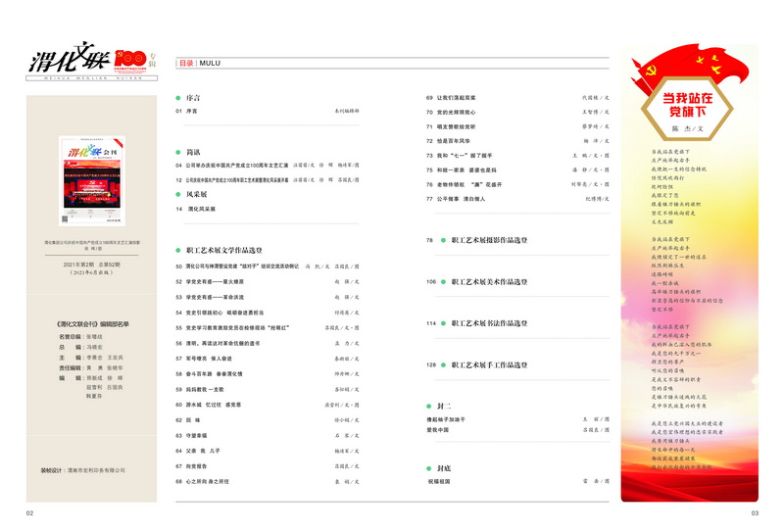This screenshot has width=784, height=532.
Task: Click the green bullet beside 序言
Action: [179, 98]
